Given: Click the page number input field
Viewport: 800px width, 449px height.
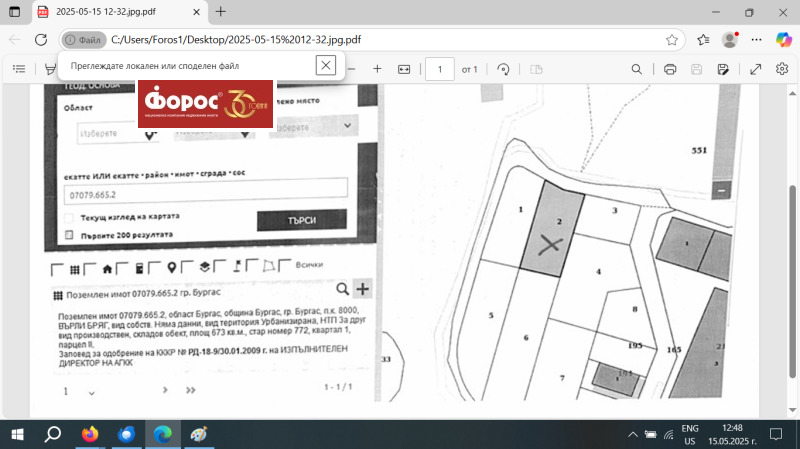Looking at the screenshot, I should click(x=439, y=69).
